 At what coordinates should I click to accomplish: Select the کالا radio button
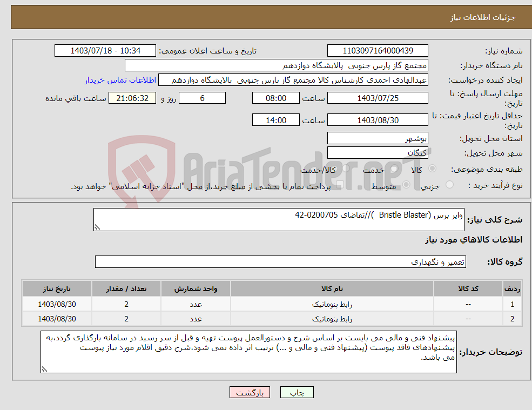[432, 169]
